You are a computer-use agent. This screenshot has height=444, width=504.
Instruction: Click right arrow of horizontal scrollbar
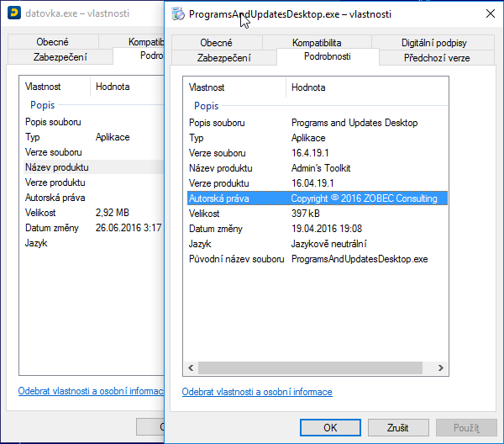point(440,367)
